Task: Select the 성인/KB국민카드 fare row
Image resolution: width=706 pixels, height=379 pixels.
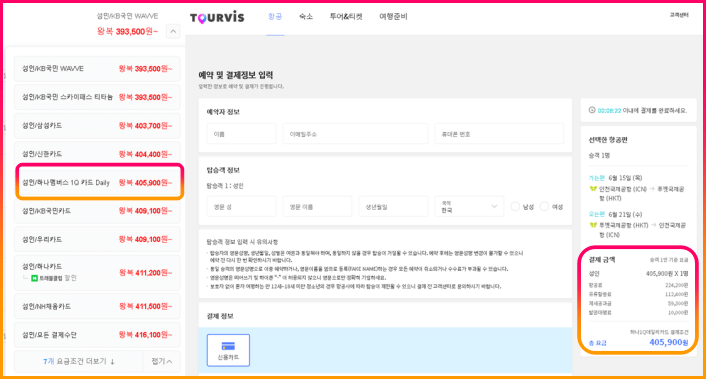Action: pyautogui.click(x=97, y=211)
